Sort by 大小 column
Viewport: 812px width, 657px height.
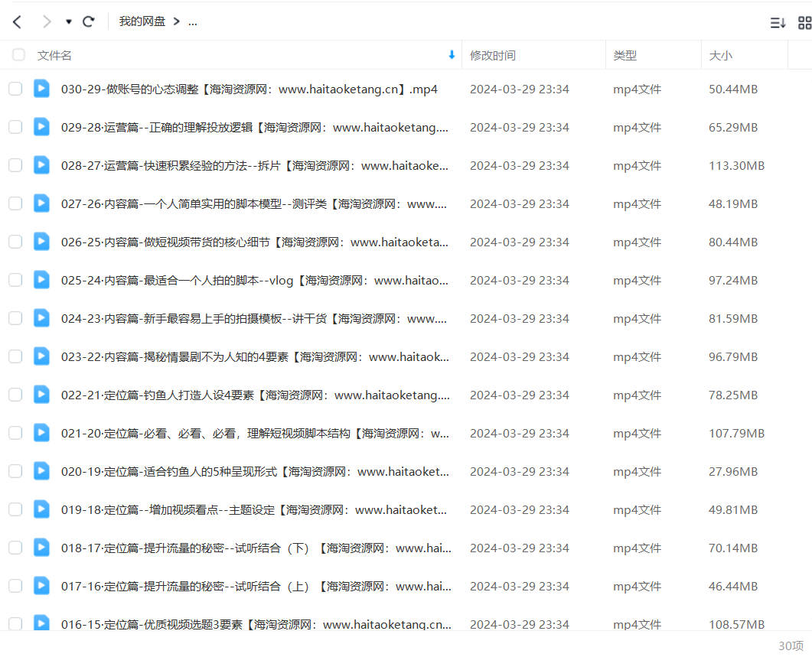tap(720, 55)
